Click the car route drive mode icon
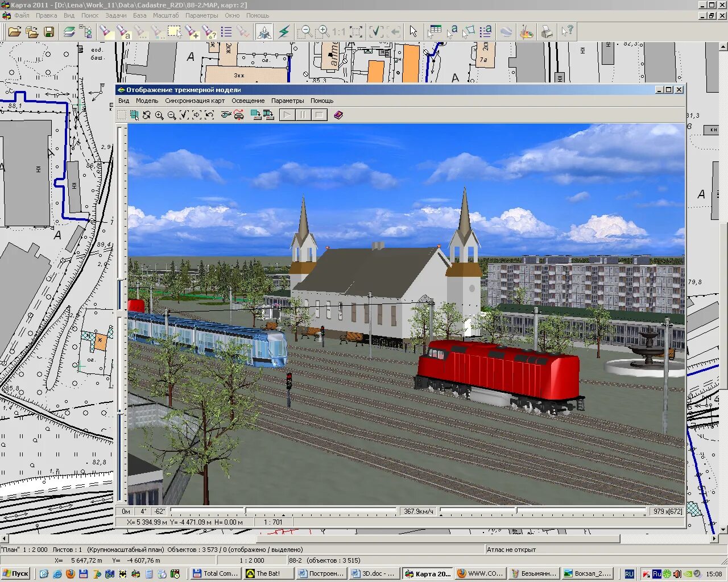 [x=238, y=115]
